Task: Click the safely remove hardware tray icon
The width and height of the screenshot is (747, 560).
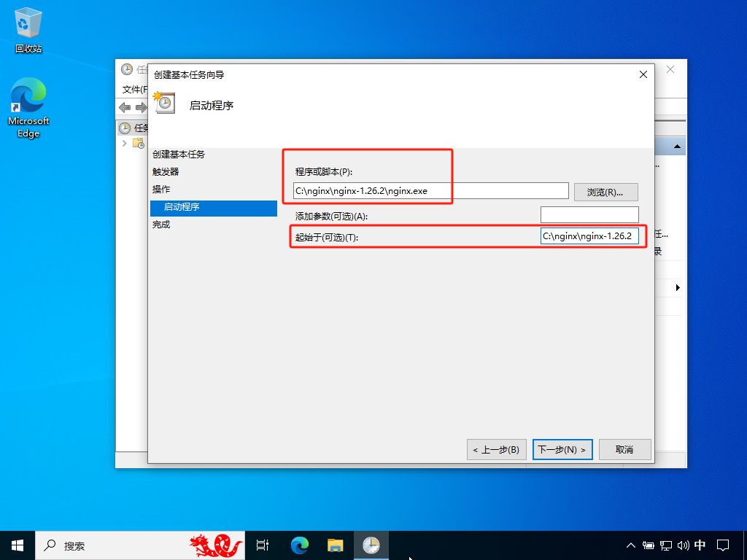Action: [x=648, y=545]
